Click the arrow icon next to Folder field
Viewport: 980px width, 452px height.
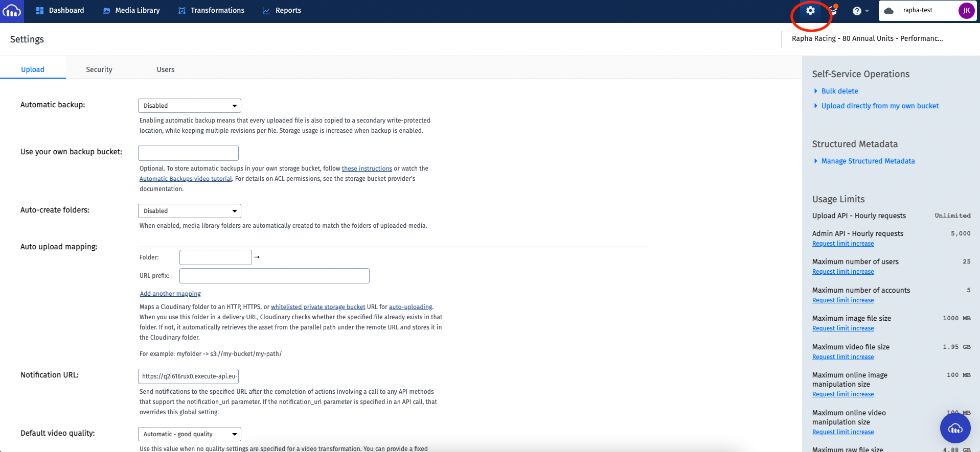(257, 257)
